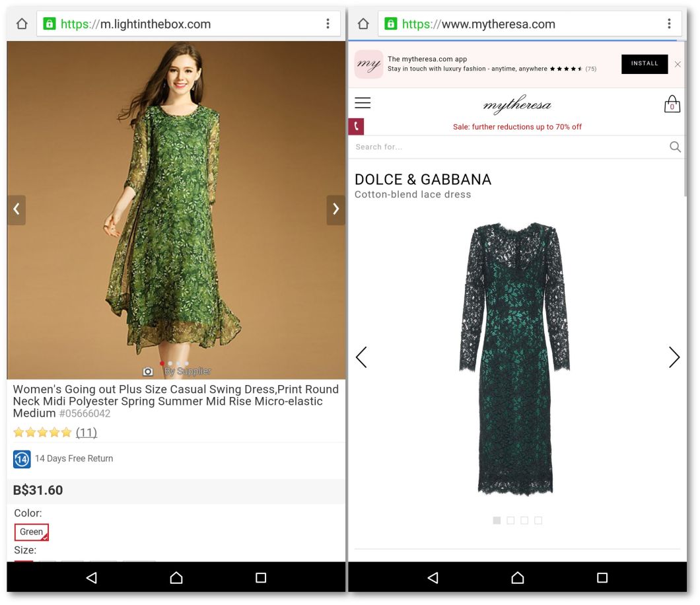Dismiss the mytheresa app banner
This screenshot has height=605, width=700.
(678, 64)
